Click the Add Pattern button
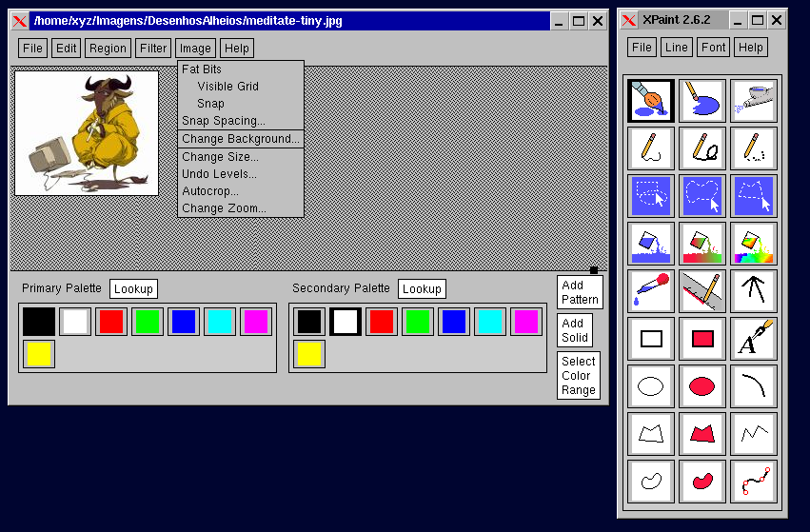The height and width of the screenshot is (532, 810). 580,292
